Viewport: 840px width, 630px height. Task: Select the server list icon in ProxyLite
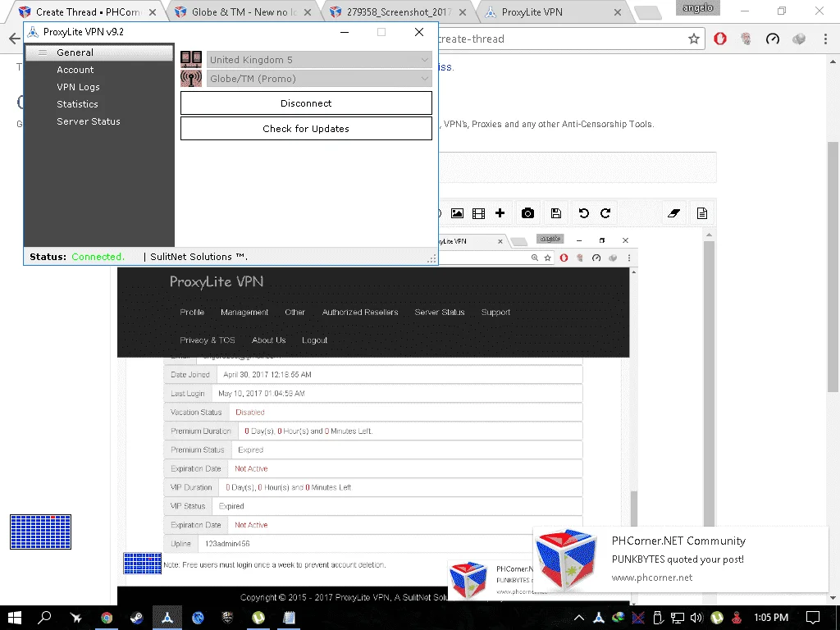pyautogui.click(x=190, y=59)
